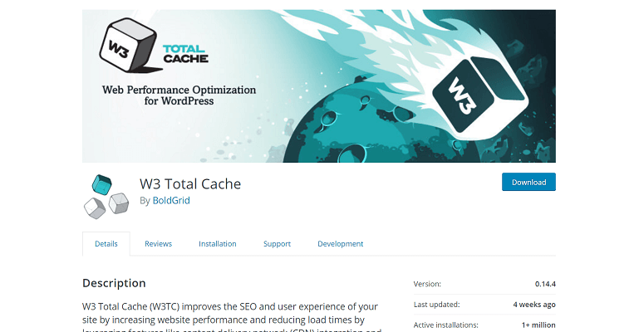Click the W3 Total Cache cubes plugin icon
The image size is (644, 332).
click(x=106, y=196)
